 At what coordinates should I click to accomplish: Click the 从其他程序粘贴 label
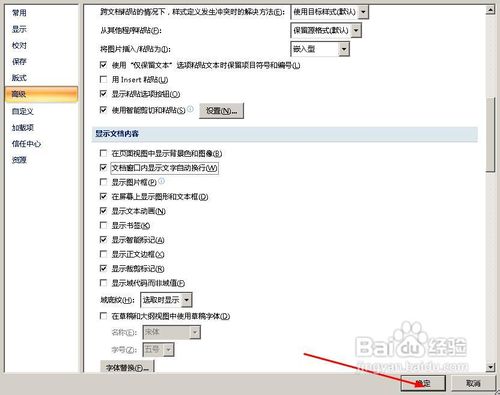pyautogui.click(x=131, y=31)
